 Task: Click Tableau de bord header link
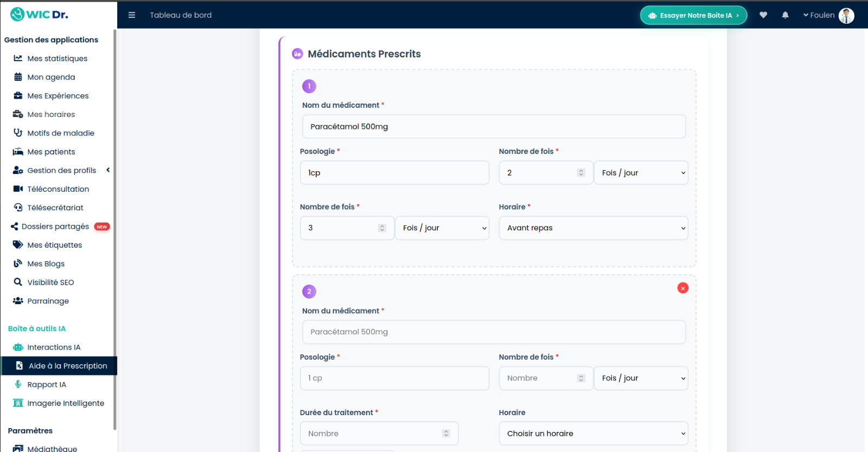(x=181, y=15)
